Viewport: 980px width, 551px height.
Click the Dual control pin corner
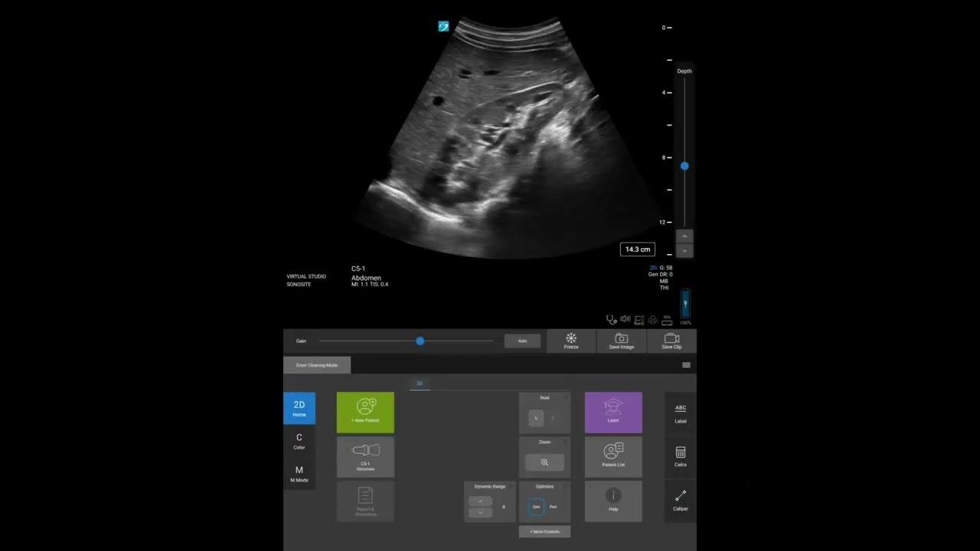click(x=566, y=397)
